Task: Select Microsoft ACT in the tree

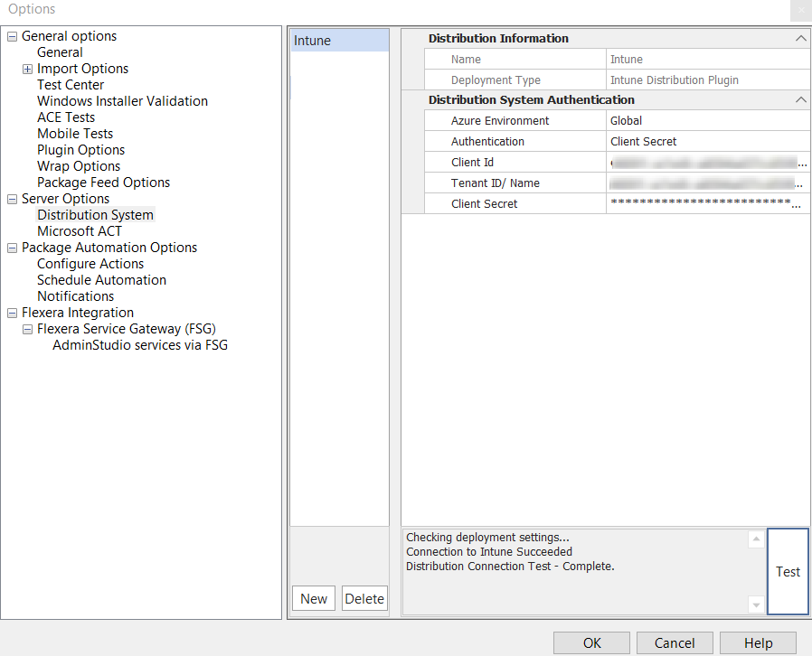Action: 80,231
